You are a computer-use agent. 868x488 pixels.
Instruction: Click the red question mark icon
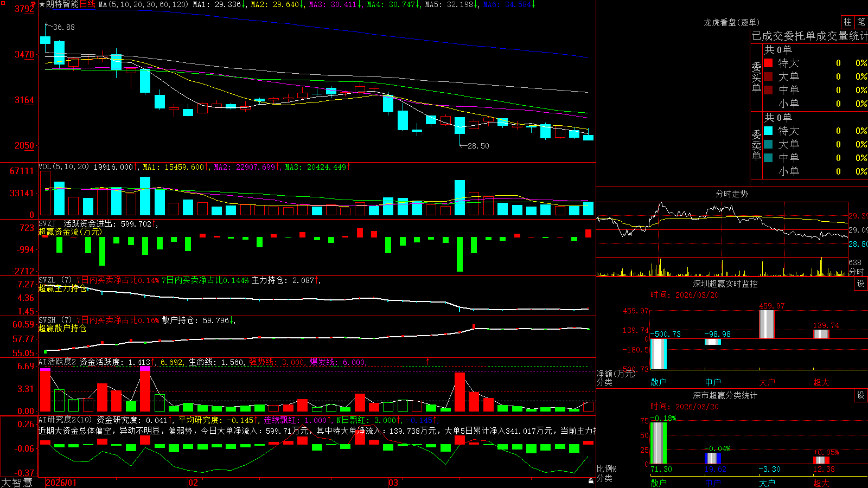coord(33,5)
